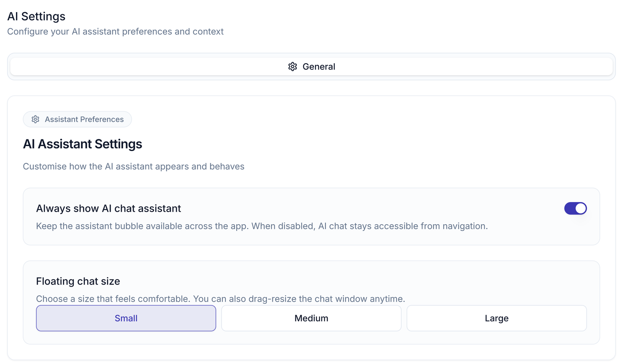Open the General tab
Screen dimensions: 641x364
click(x=311, y=67)
